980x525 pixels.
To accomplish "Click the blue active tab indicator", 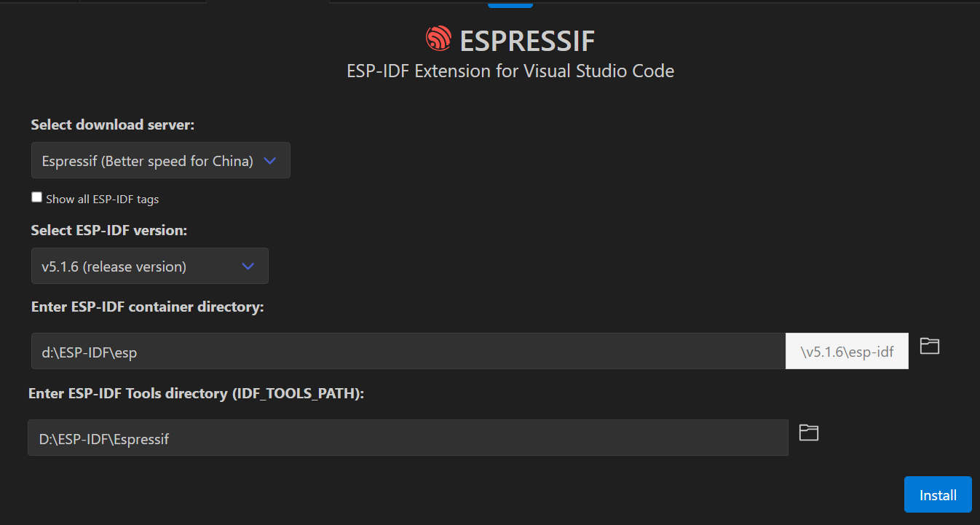I will point(510,4).
